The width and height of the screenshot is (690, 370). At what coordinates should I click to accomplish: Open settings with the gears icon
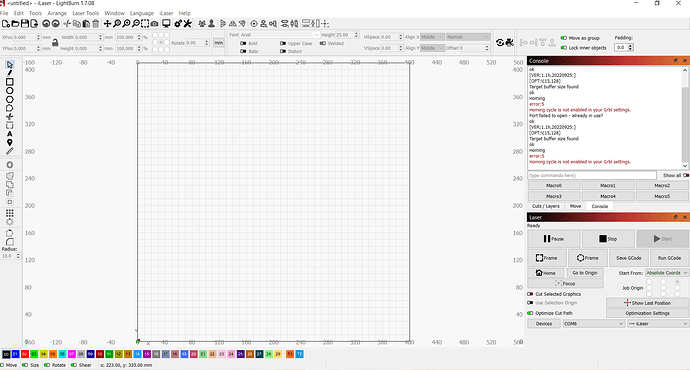[x=178, y=24]
